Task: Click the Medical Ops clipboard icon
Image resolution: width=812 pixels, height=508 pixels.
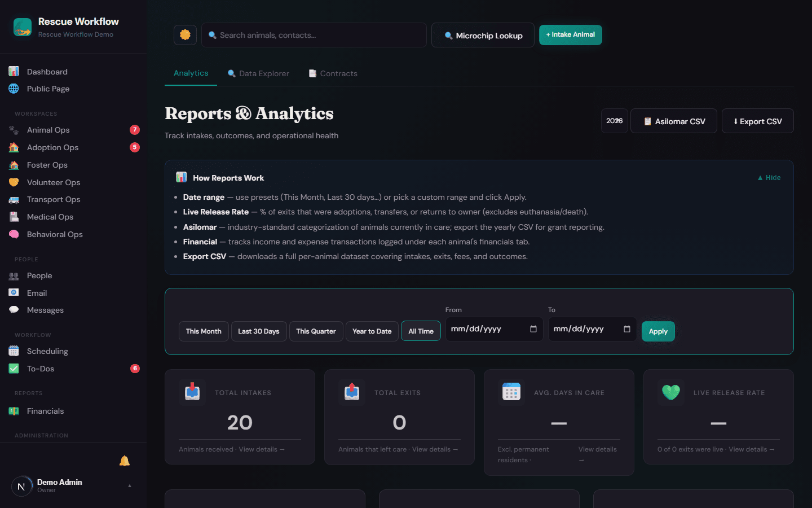Action: [x=14, y=217]
